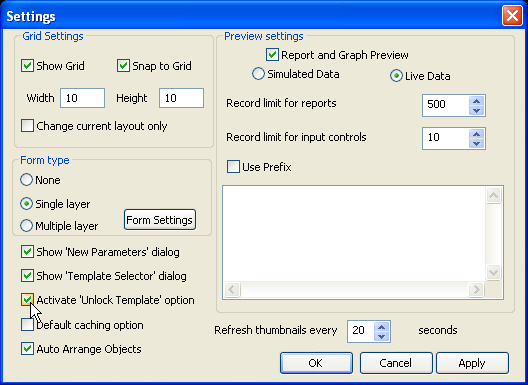The image size is (528, 385).
Task: Select the Simulated Data radio button
Action: (x=258, y=74)
